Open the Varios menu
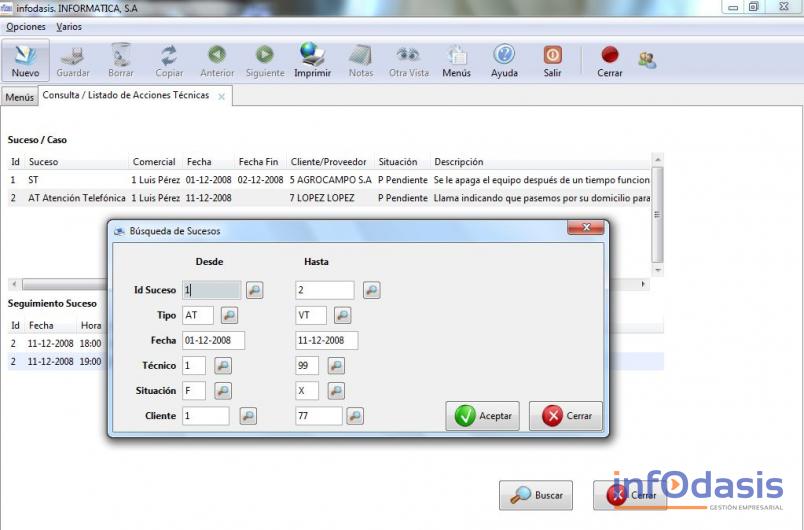The image size is (804, 530). click(69, 27)
